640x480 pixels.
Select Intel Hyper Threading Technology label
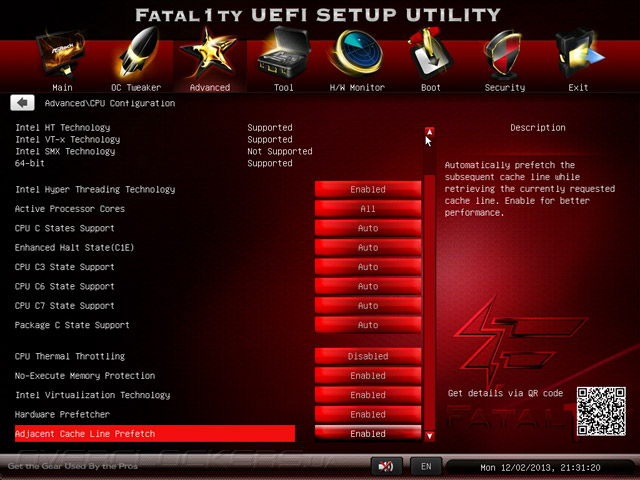click(x=95, y=189)
